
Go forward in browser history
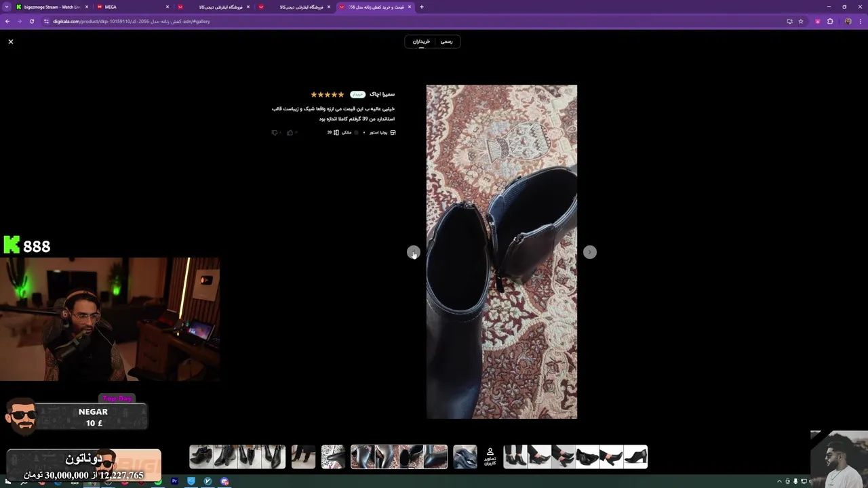(x=20, y=21)
